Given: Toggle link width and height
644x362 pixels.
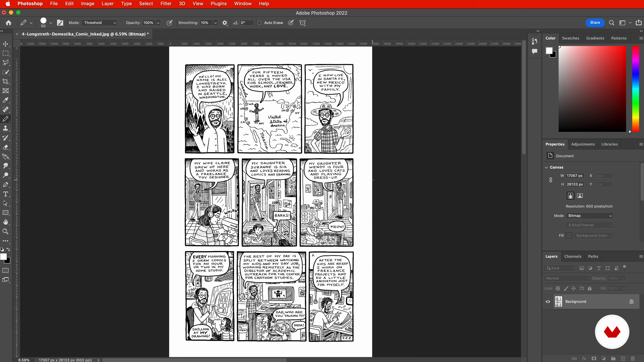Looking at the screenshot, I should [550, 180].
